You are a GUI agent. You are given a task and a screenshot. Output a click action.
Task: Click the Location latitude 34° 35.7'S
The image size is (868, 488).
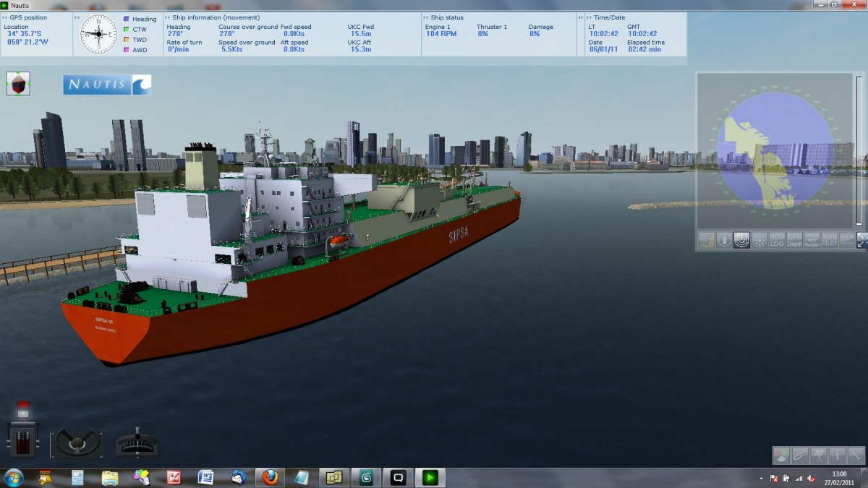[x=24, y=34]
